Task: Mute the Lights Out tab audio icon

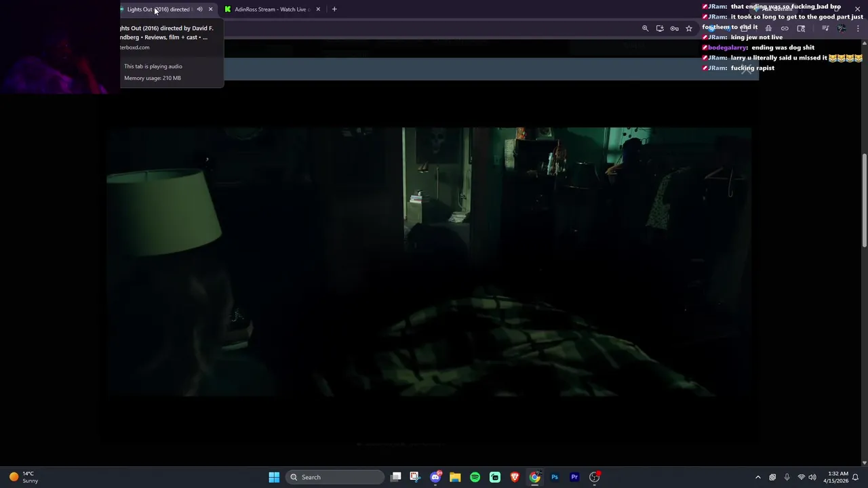Action: (199, 9)
